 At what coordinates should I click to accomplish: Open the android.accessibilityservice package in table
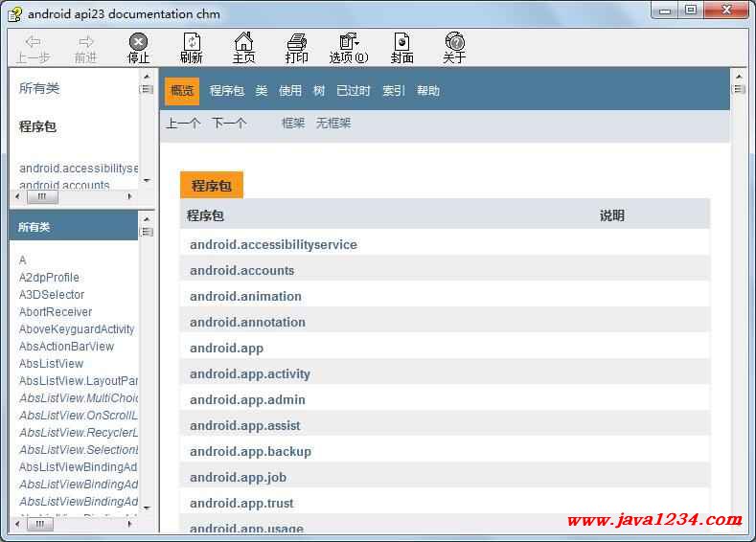click(x=273, y=244)
